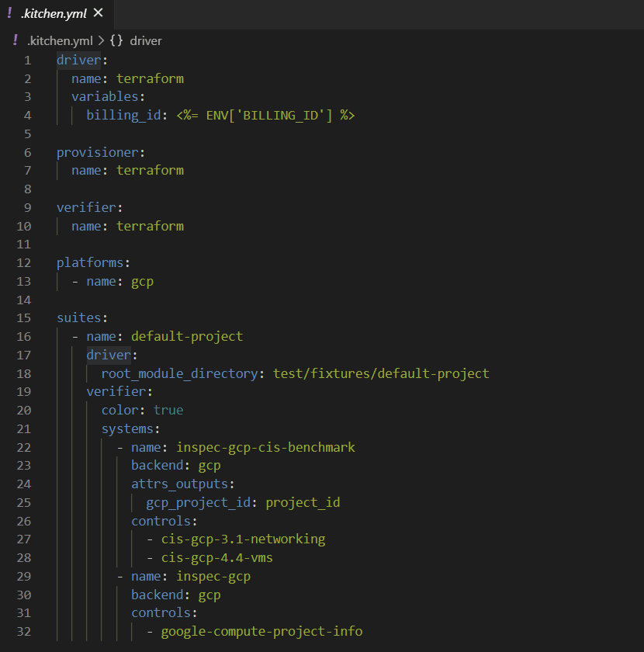Viewport: 644px width, 652px height.
Task: Click the terraform value on line 2
Action: 150,78
